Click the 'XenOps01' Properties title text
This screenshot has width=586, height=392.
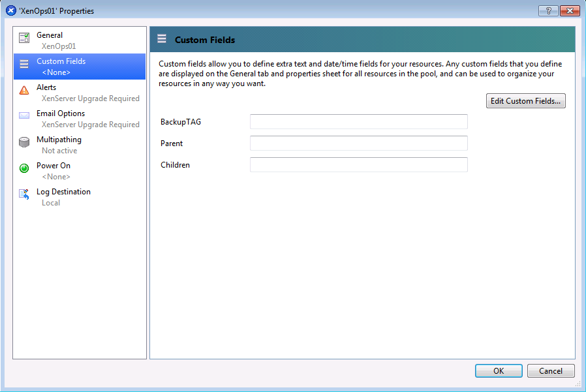click(56, 11)
